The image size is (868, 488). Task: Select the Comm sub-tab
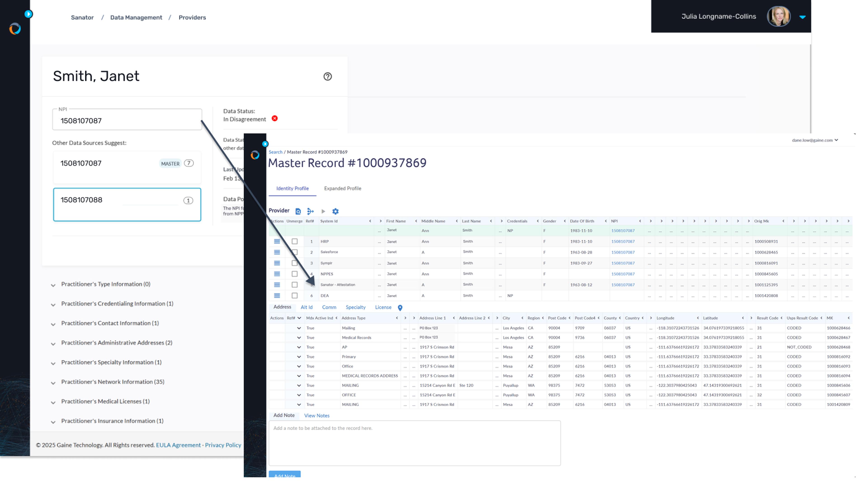click(x=329, y=307)
